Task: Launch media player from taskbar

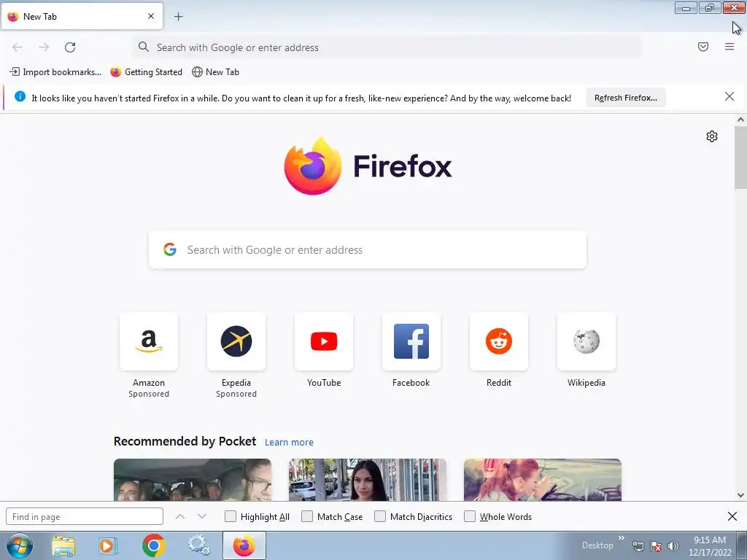Action: (x=108, y=545)
